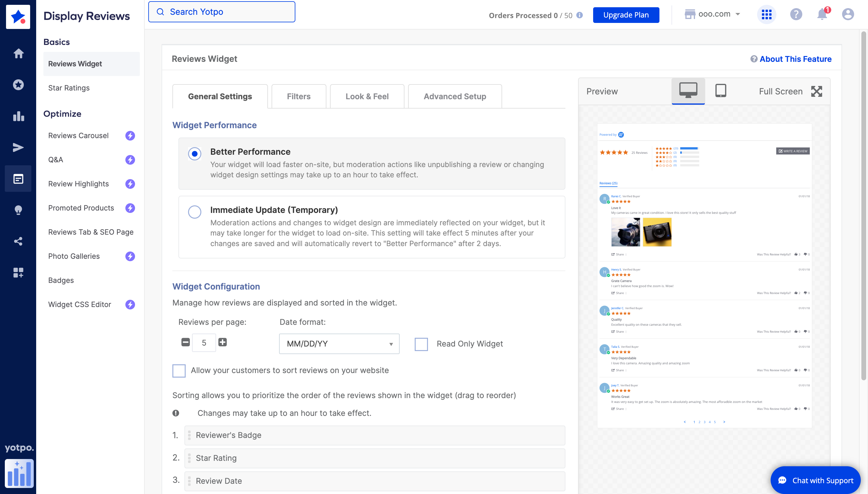The image size is (868, 494).
Task: Go to the Home sidebar icon
Action: click(x=18, y=53)
